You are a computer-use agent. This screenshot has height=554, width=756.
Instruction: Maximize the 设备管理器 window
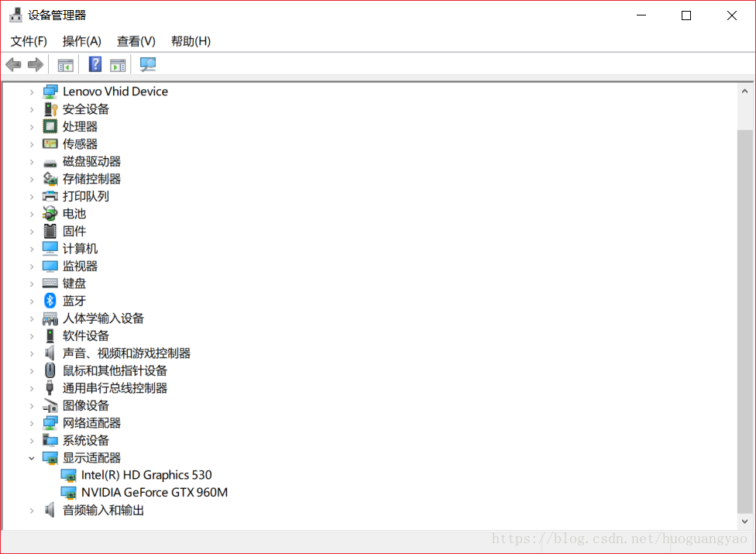point(686,15)
